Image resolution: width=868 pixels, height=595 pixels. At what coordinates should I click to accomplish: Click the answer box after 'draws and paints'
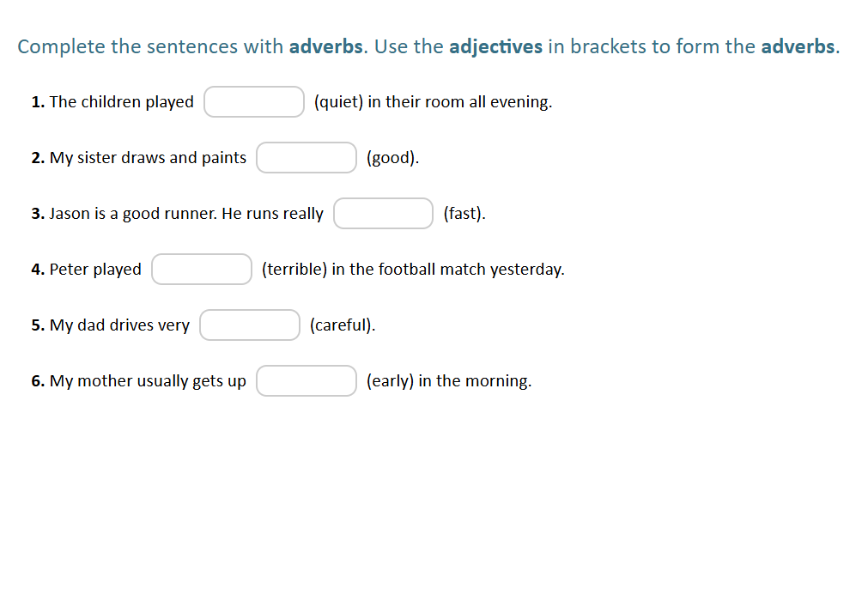coord(306,157)
